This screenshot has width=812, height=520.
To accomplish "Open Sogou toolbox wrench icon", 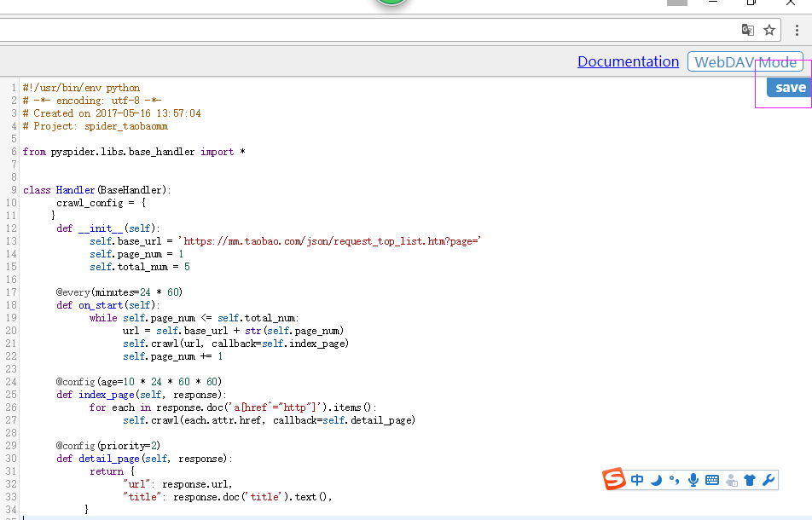I will click(x=768, y=480).
